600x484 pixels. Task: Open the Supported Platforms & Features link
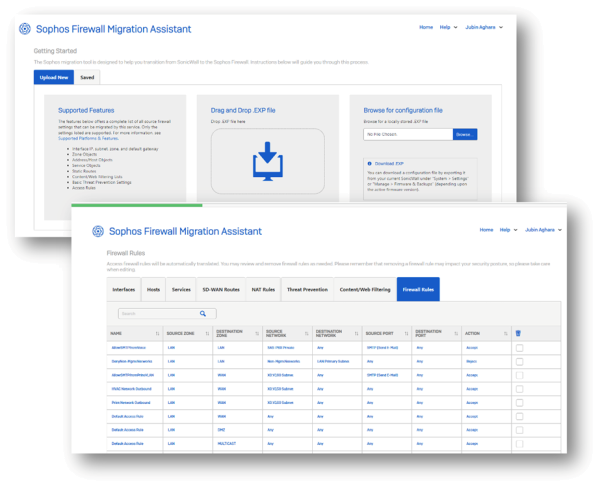pyautogui.click(x=88, y=138)
